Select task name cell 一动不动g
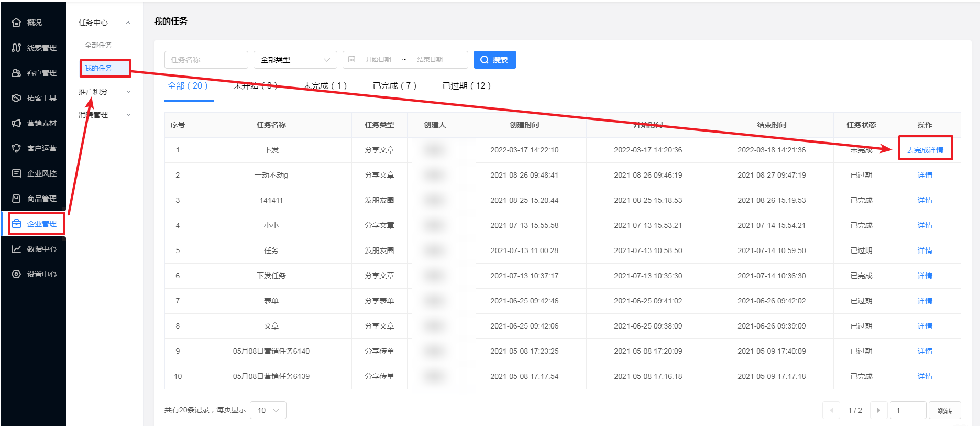 point(271,175)
